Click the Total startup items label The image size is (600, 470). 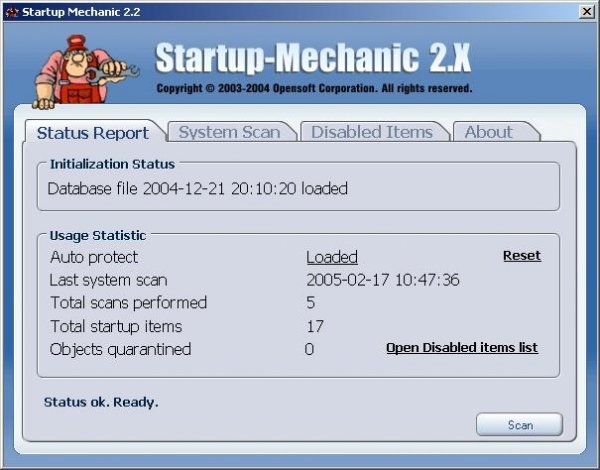pyautogui.click(x=116, y=326)
